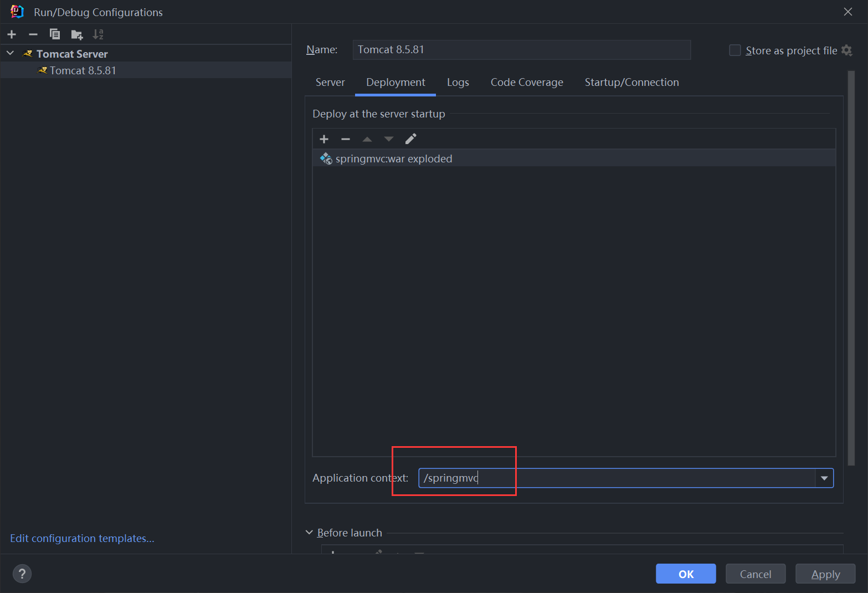Viewport: 868px width, 593px height.
Task: Create a new configuration folder
Action: point(77,35)
